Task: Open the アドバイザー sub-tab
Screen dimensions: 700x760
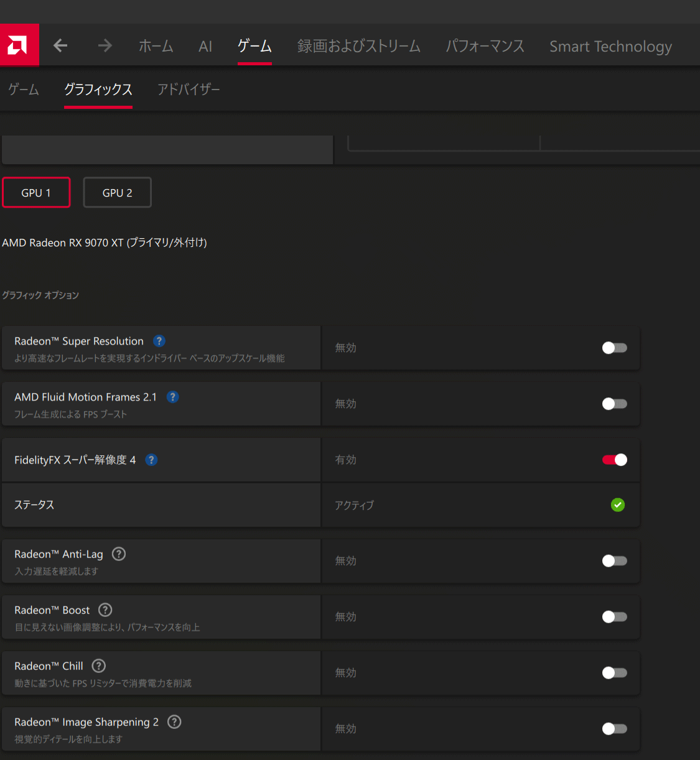Action: [189, 90]
